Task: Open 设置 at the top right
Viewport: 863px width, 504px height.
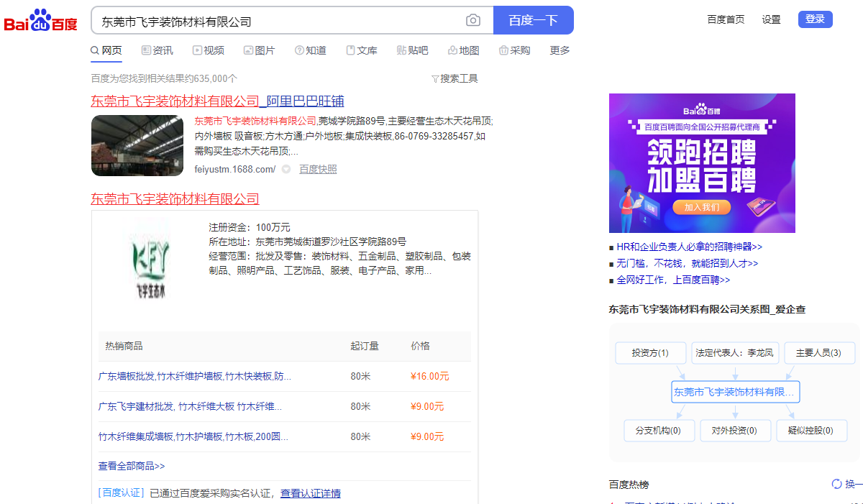Action: tap(772, 19)
